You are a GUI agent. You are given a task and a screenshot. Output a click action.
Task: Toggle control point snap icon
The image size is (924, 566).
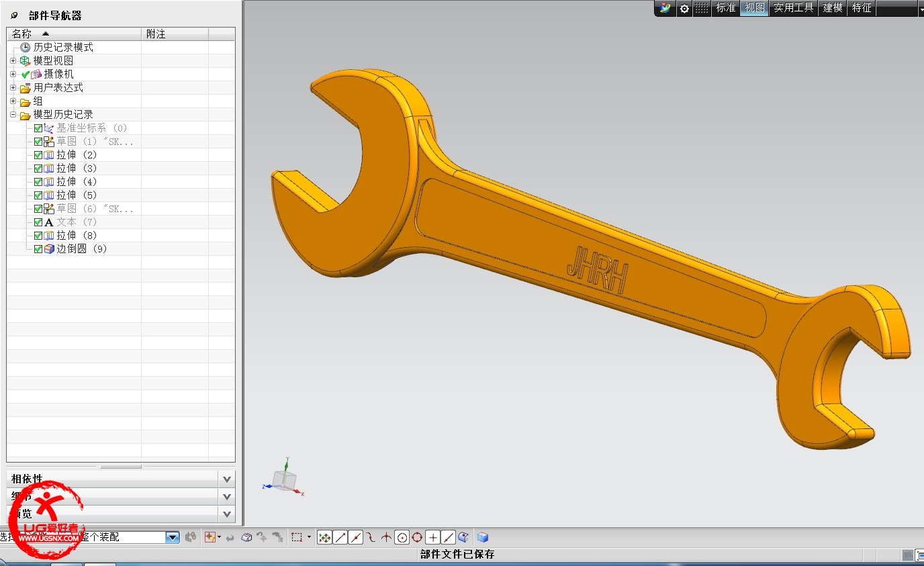tap(371, 537)
